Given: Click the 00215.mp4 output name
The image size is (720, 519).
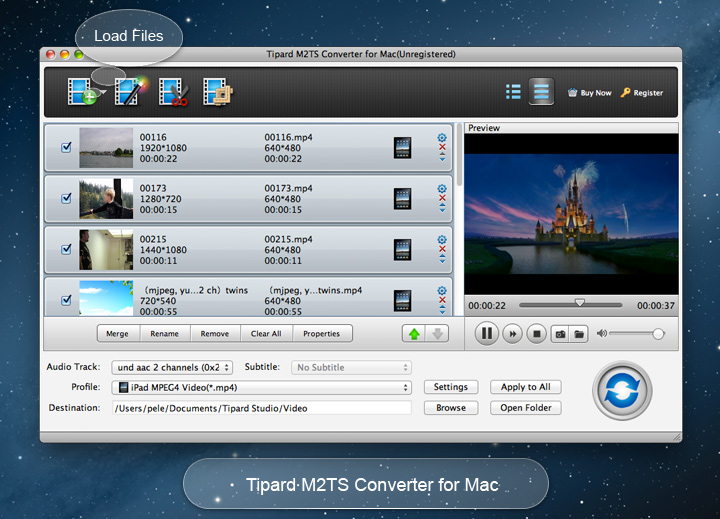Looking at the screenshot, I should tap(288, 239).
